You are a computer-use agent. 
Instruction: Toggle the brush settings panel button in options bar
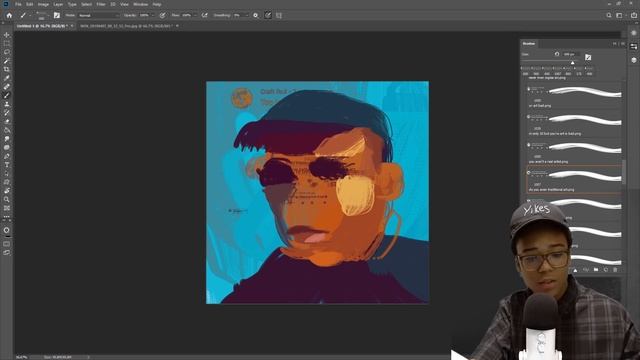(57, 16)
